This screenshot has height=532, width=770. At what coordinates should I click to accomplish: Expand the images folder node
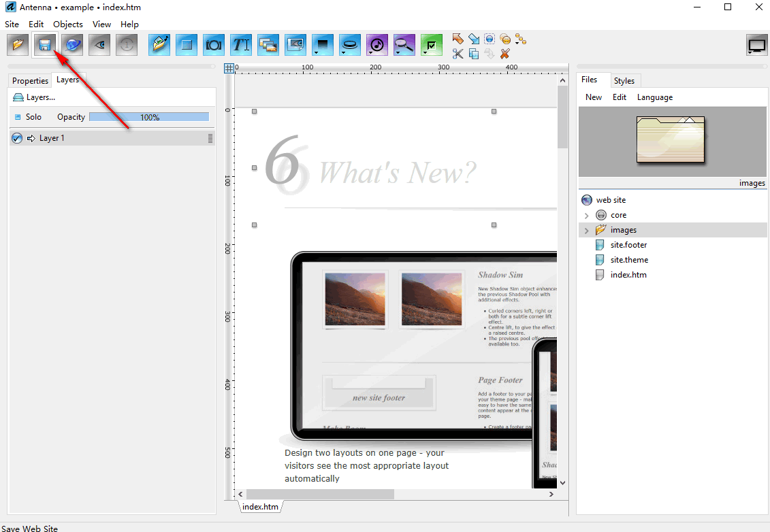[x=586, y=230]
